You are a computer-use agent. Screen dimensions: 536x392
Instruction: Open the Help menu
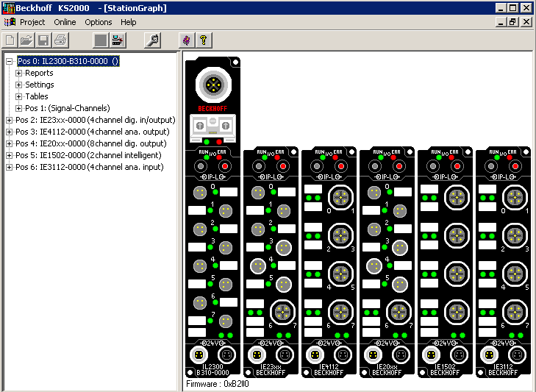point(128,22)
